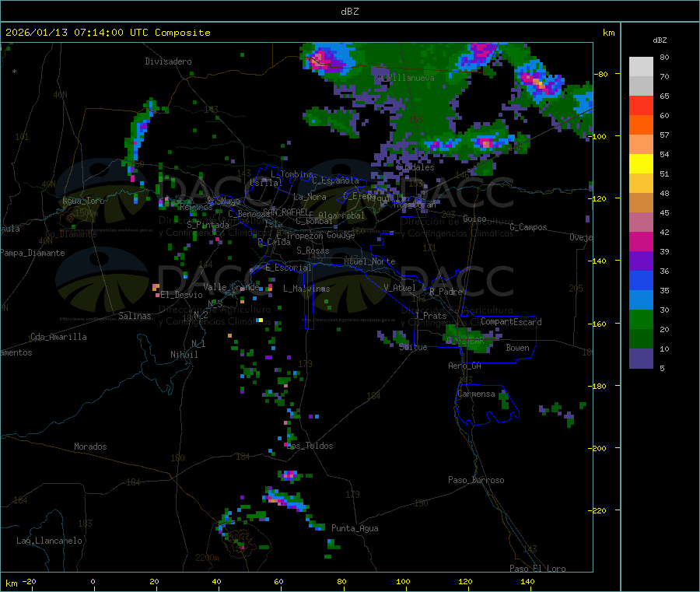The image size is (700, 592).
Task: Select the 80 dBZ light gray swatch
Action: tap(641, 67)
